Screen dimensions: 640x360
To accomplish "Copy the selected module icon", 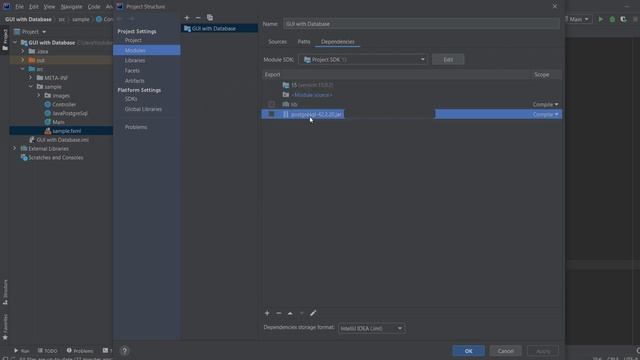I will click(210, 18).
